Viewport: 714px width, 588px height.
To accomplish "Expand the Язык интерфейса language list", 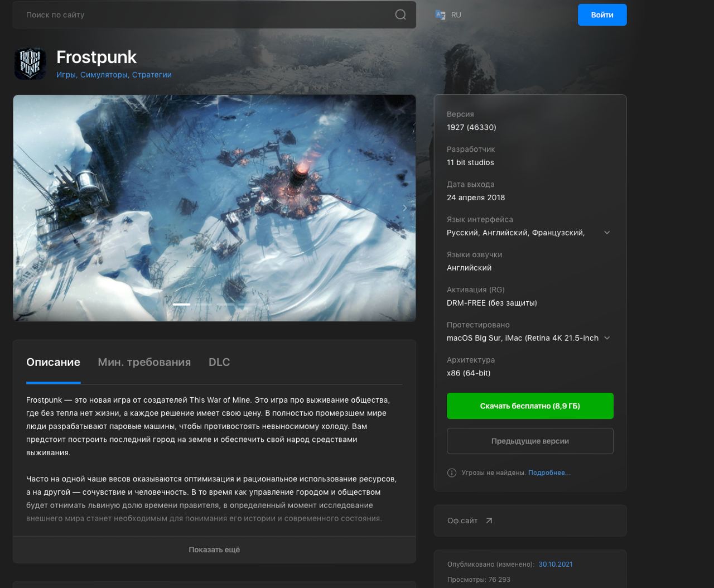I will pos(607,233).
